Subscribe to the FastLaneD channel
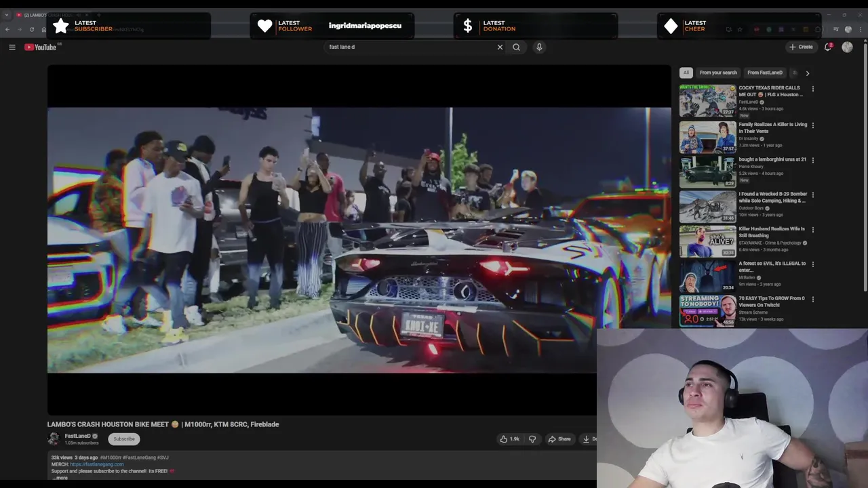The width and height of the screenshot is (868, 488). pos(124,439)
